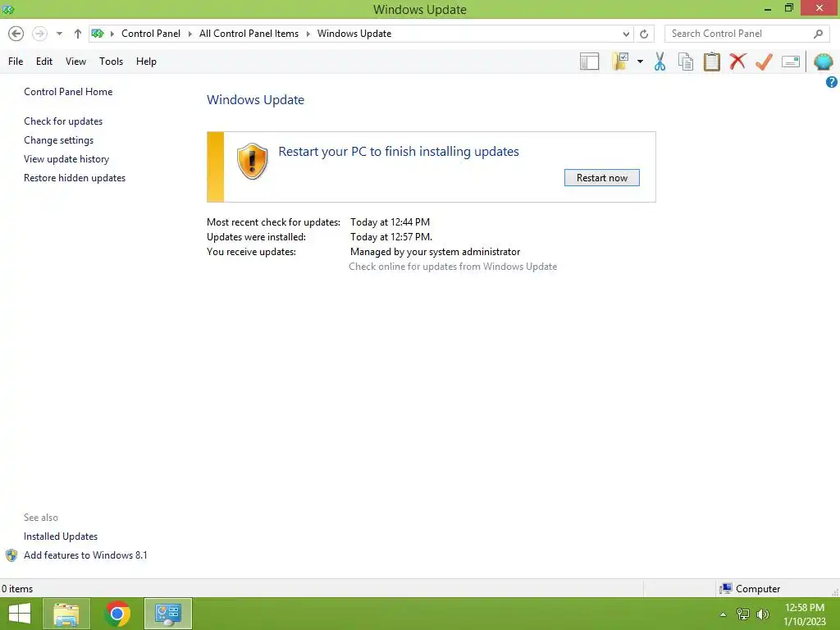
Task: Click 'Today at 12:57 PM.' text
Action: coord(391,237)
